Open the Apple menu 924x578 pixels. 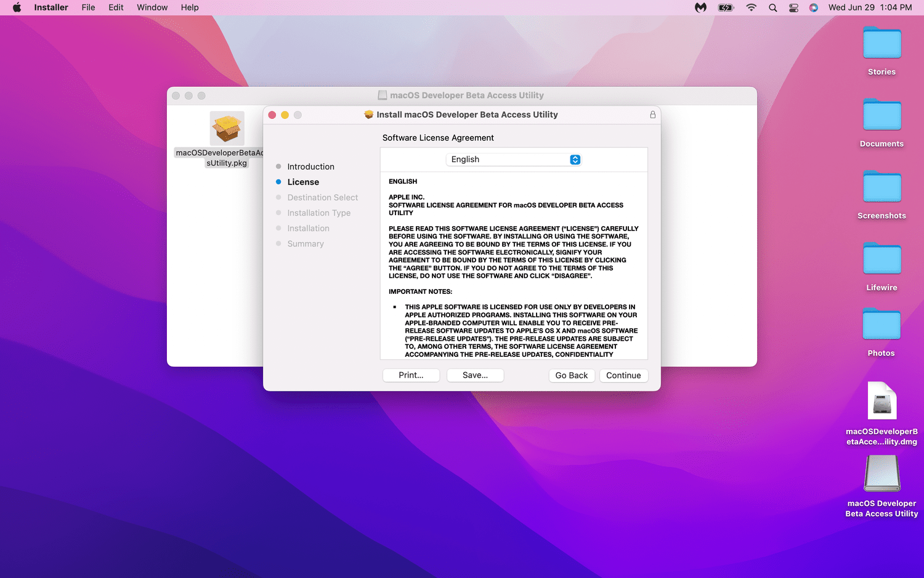(x=17, y=7)
